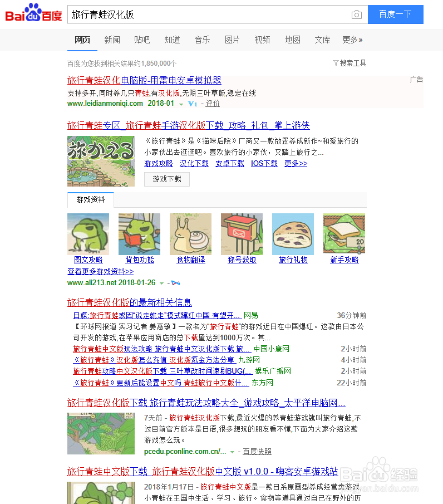Open the 嗨客安卓游戏站 result title
443x504 pixels.
click(x=203, y=472)
